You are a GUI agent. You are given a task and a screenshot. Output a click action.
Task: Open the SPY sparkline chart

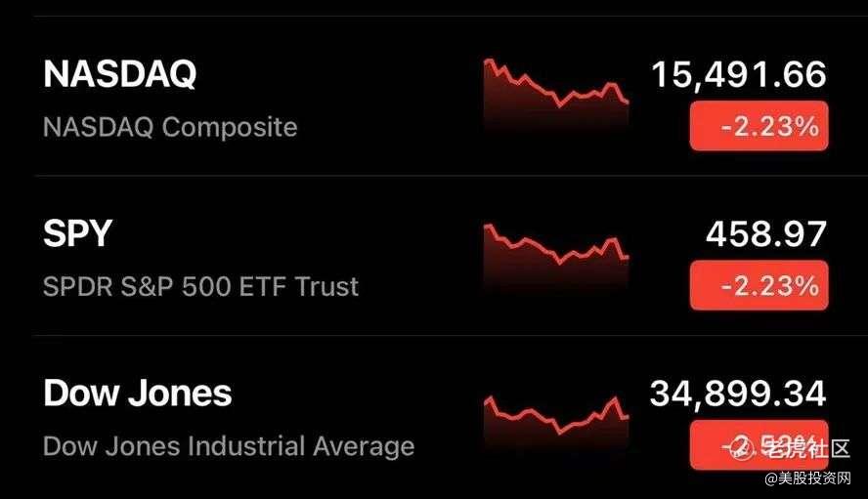pyautogui.click(x=556, y=254)
